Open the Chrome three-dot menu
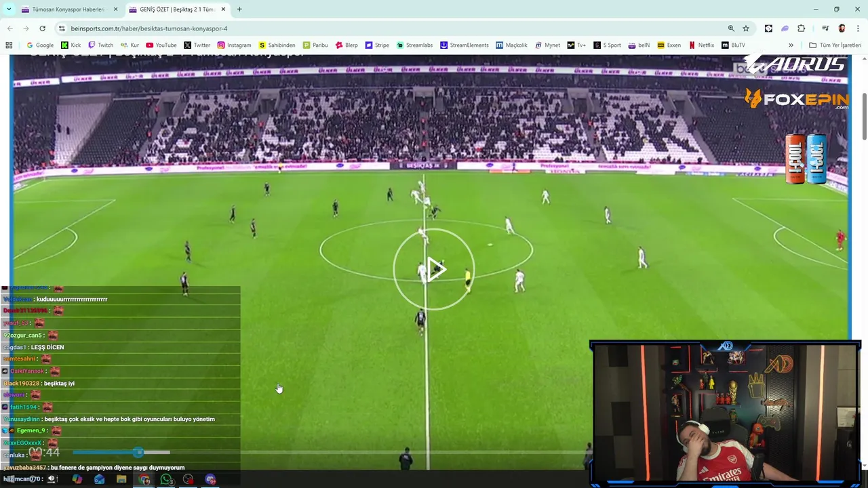 [x=857, y=28]
